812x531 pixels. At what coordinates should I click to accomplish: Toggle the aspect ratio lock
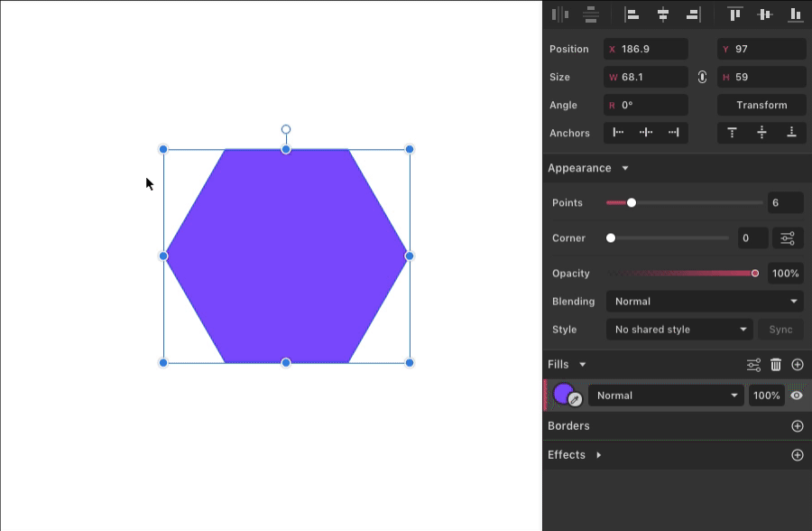[702, 78]
